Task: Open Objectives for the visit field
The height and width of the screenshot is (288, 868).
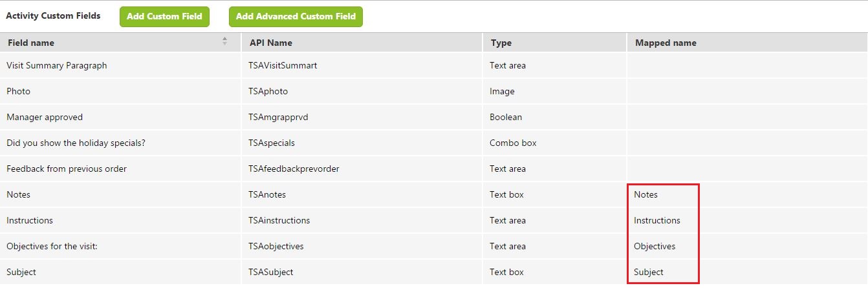Action: [x=52, y=246]
